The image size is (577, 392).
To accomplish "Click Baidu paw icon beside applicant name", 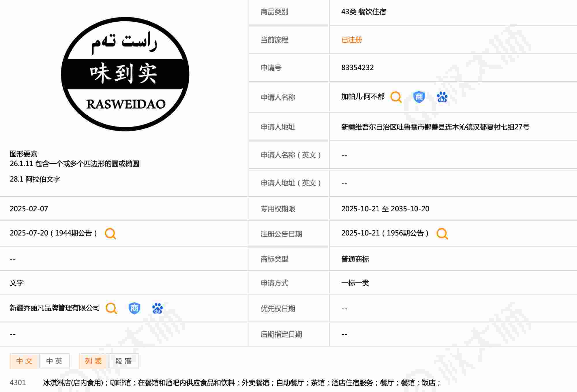I will point(442,97).
